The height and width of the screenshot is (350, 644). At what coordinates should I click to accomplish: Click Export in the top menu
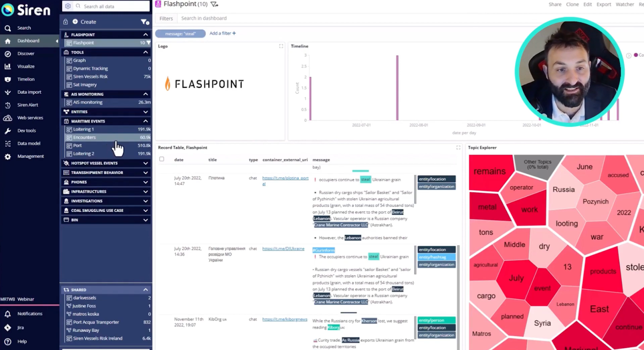point(603,4)
